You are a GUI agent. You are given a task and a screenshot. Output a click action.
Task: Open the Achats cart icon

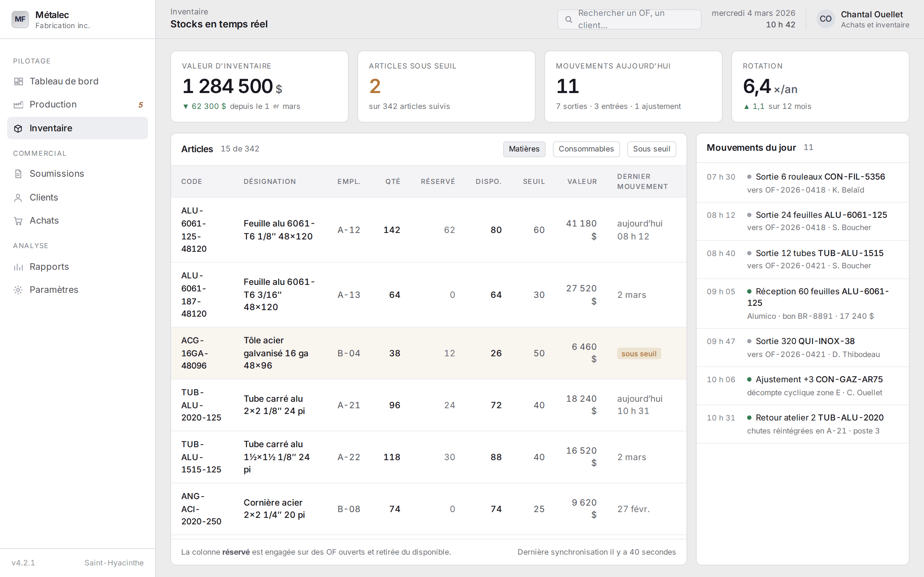pyautogui.click(x=18, y=221)
